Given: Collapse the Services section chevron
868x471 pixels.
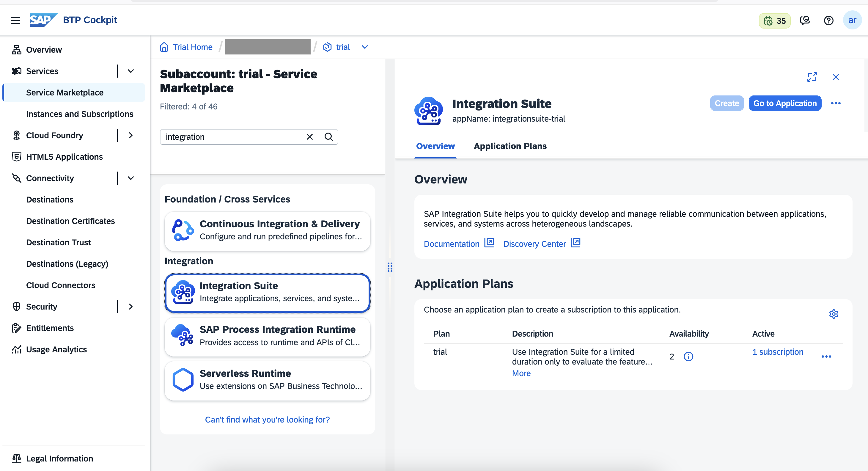Looking at the screenshot, I should 131,71.
